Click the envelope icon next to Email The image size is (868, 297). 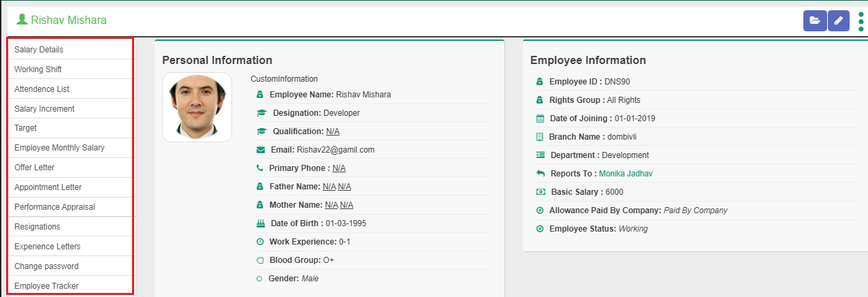(x=260, y=150)
